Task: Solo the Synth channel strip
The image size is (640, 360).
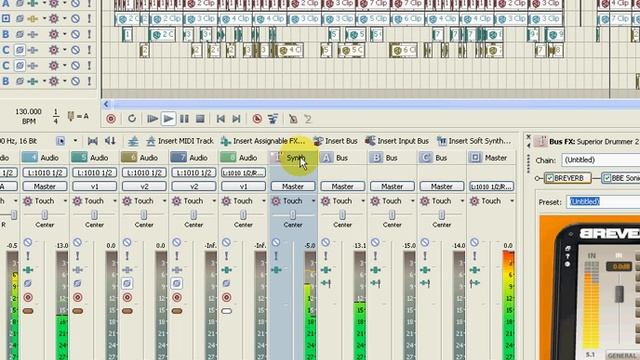Action: (x=276, y=256)
